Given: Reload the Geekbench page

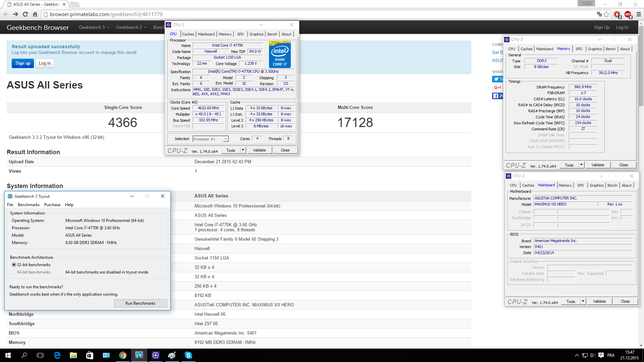Looking at the screenshot, I should [x=25, y=14].
